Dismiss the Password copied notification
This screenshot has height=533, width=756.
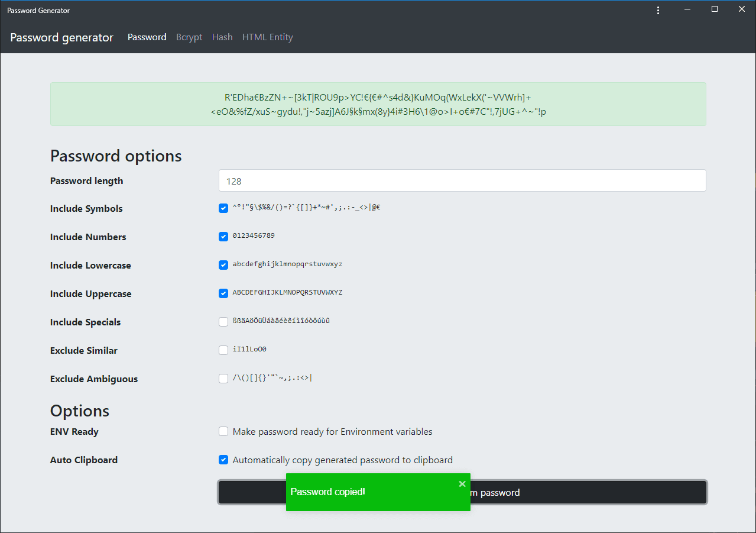462,484
